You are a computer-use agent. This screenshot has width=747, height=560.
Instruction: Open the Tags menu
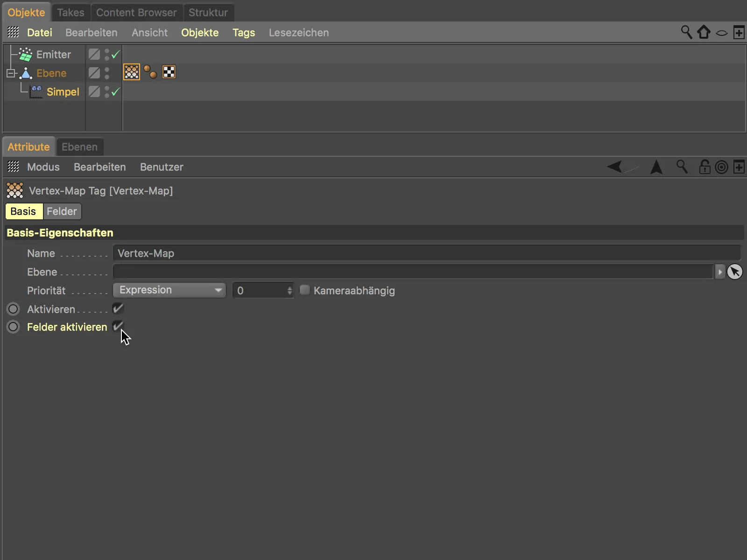pyautogui.click(x=244, y=33)
